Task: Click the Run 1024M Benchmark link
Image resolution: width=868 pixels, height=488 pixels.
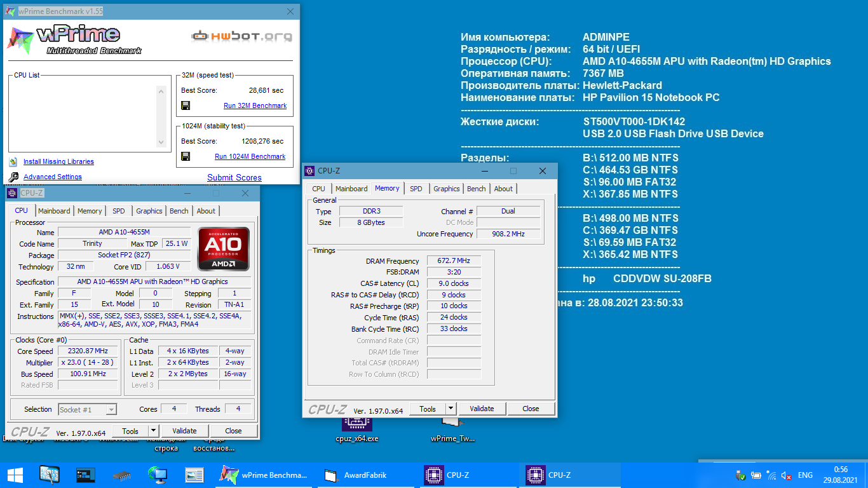Action: coord(250,156)
